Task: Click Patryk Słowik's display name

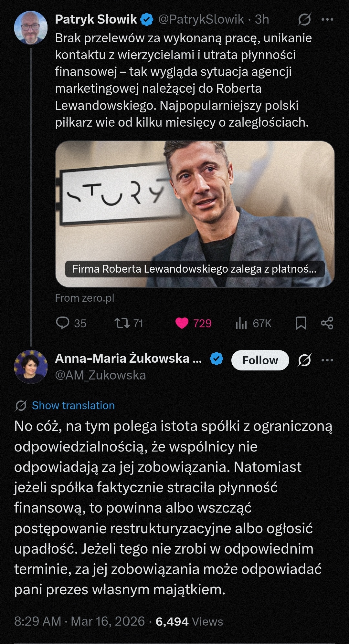Action: click(96, 19)
